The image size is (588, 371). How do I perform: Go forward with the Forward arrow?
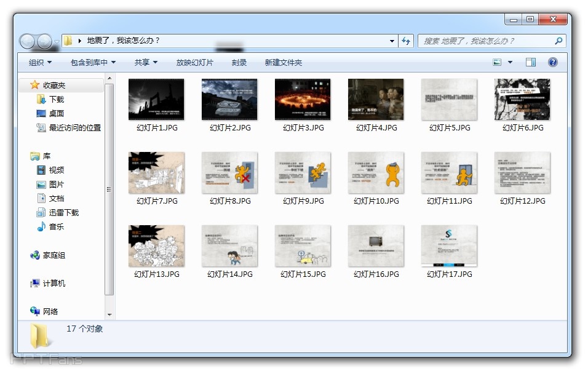(45, 41)
